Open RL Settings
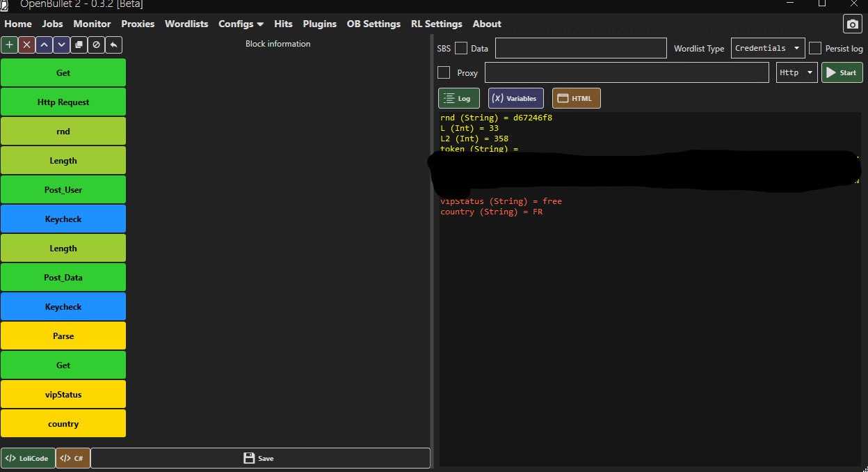868x472 pixels. [x=436, y=24]
